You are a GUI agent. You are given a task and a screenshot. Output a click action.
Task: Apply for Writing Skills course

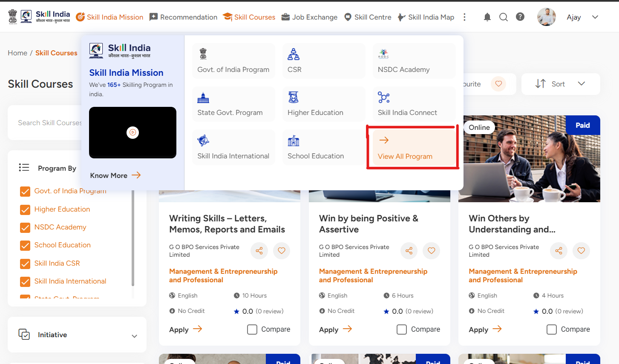186,330
